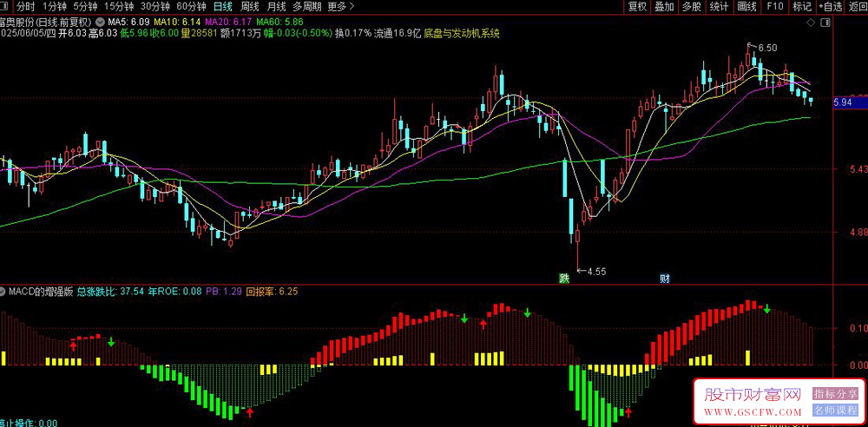Click the 6.50 high price label
The image size is (868, 427).
point(767,49)
